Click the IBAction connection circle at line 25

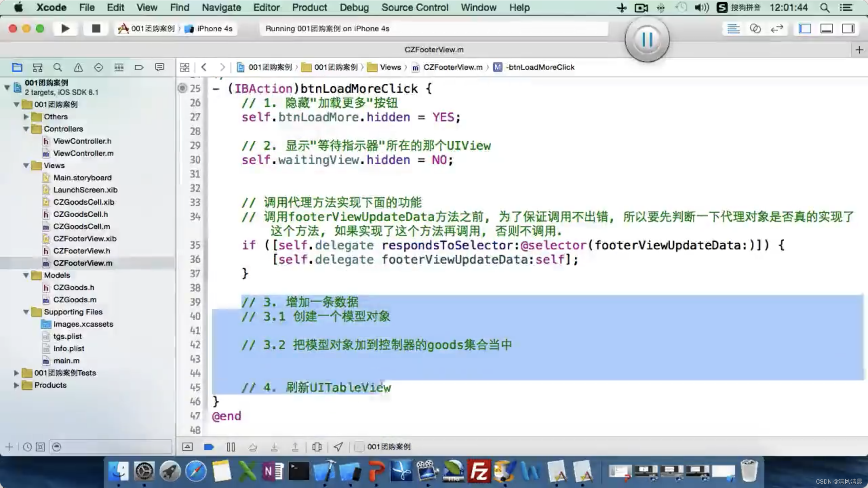coord(182,88)
